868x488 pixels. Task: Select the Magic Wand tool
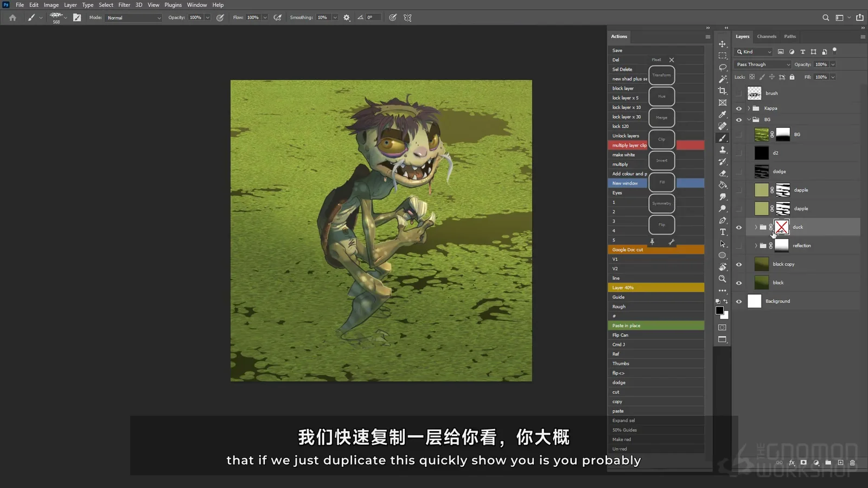(722, 79)
